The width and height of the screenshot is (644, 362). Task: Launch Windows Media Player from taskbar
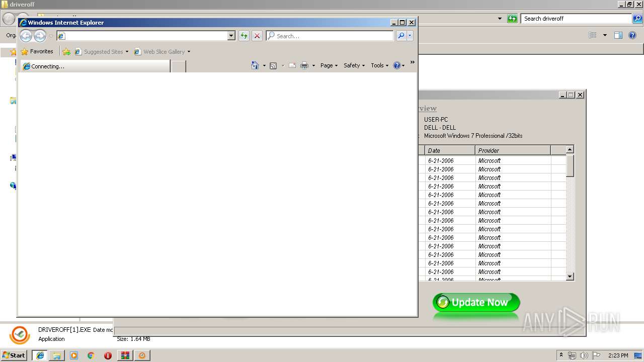pyautogui.click(x=74, y=355)
